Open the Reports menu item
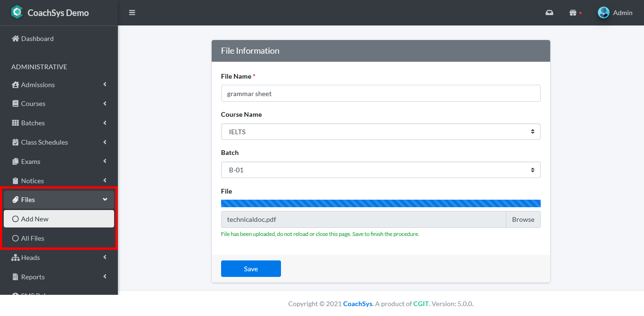This screenshot has width=644, height=316. tap(33, 277)
